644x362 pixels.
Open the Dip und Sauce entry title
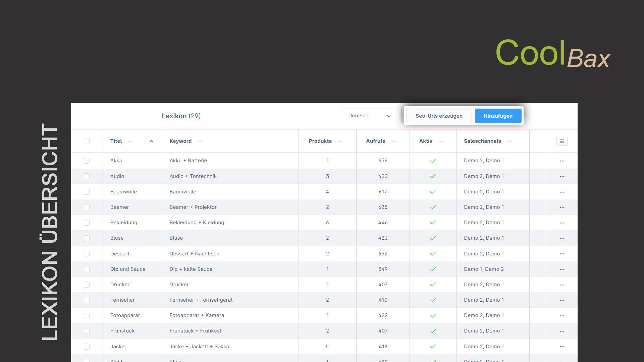(128, 269)
